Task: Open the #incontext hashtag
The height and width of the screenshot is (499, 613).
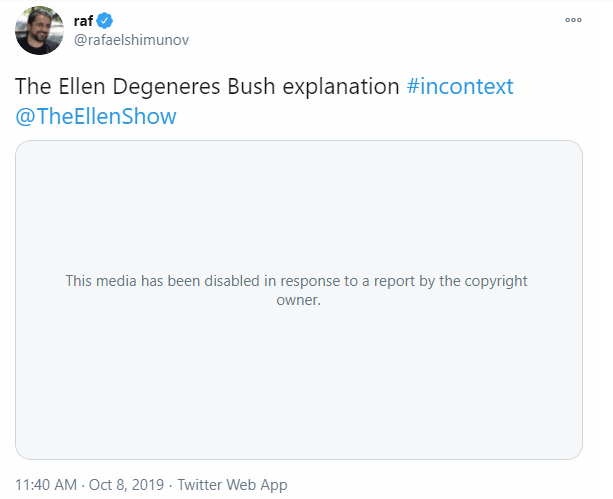Action: click(460, 86)
